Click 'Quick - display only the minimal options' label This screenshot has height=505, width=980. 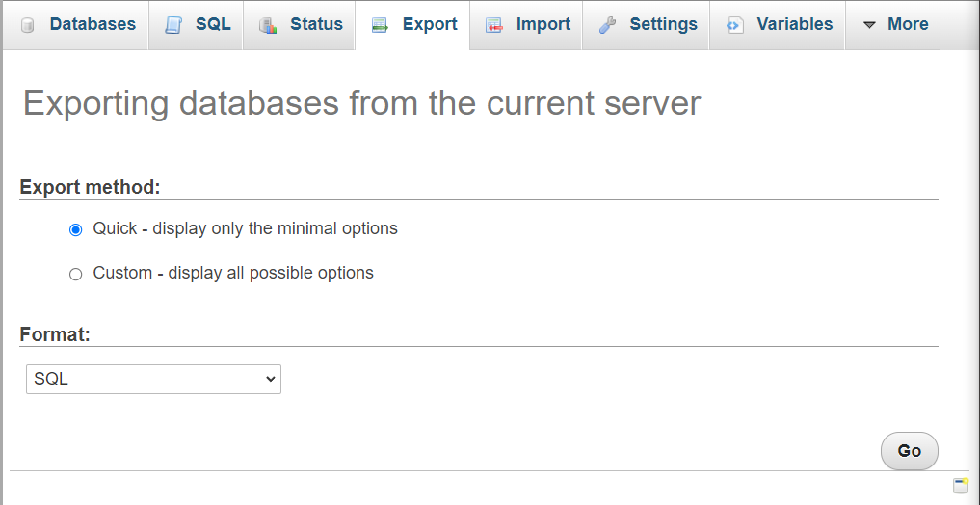[x=245, y=228]
